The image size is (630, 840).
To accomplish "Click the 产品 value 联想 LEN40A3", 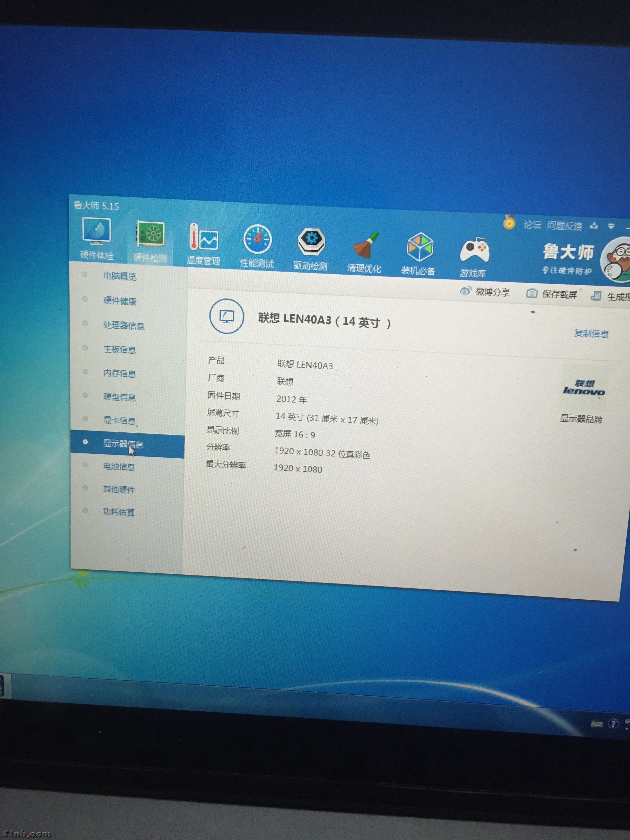I will coord(305,365).
